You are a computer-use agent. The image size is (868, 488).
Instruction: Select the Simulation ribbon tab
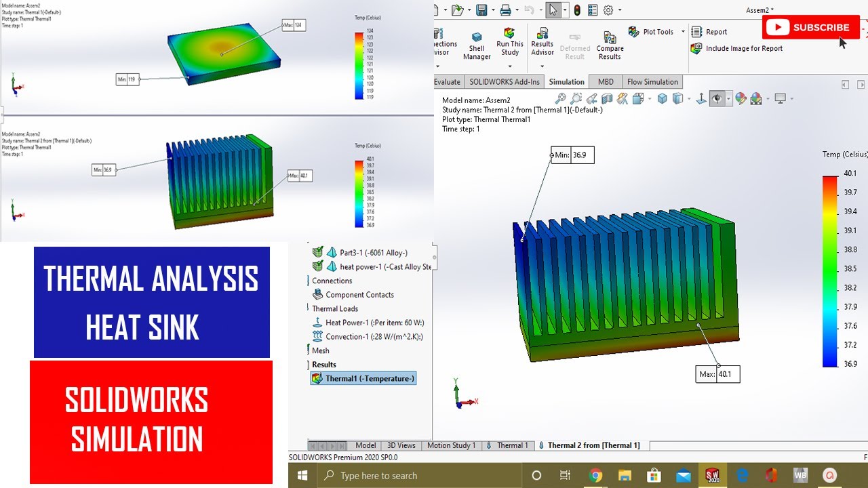(x=566, y=82)
